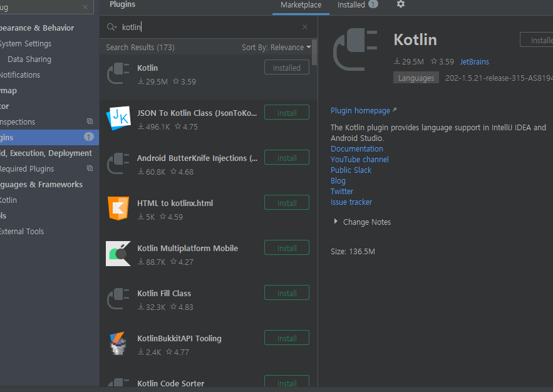Click the Installed button in Kotlin details header
Viewport: 553px width, 392px height.
pos(537,40)
